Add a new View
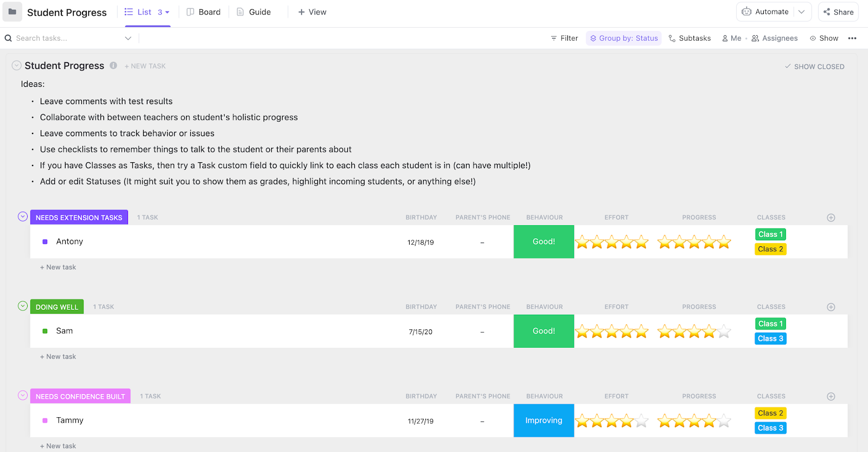Viewport: 868px width, 452px height. [312, 12]
